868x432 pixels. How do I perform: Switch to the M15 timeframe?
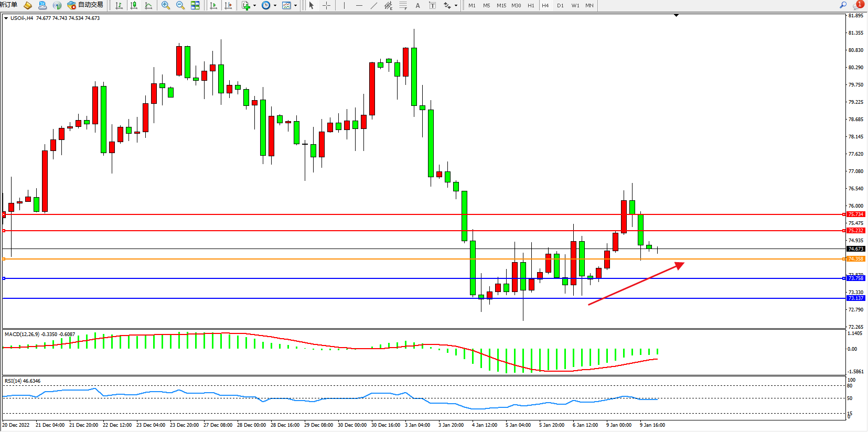[x=501, y=5]
